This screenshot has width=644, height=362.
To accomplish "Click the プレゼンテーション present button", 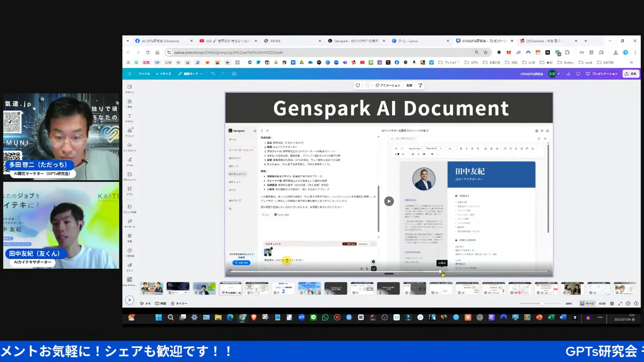I will (602, 74).
